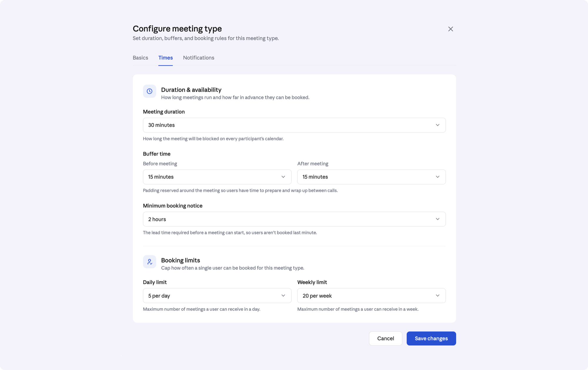Expand the Before meeting buffer dropdown
588x370 pixels.
[x=217, y=177]
